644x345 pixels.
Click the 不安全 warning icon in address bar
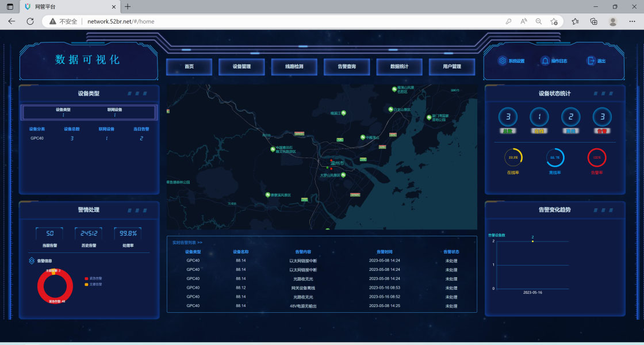pyautogui.click(x=53, y=21)
